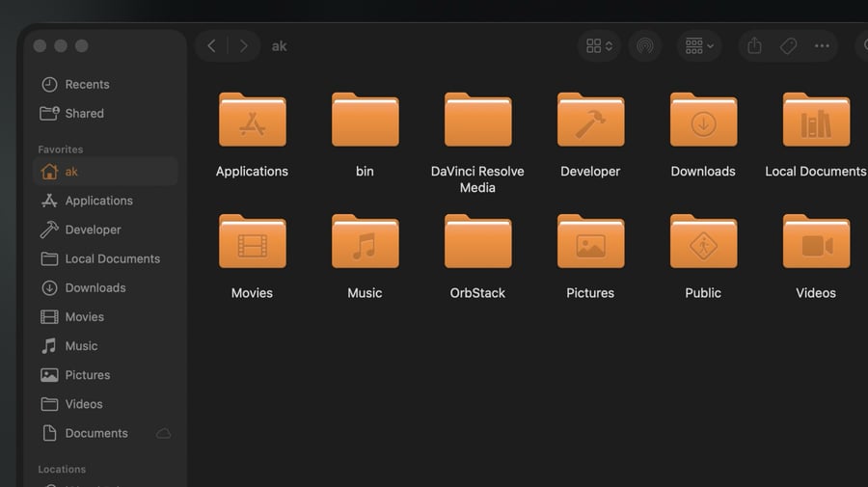This screenshot has width=868, height=487.
Task: Open the Public folder
Action: click(x=704, y=241)
